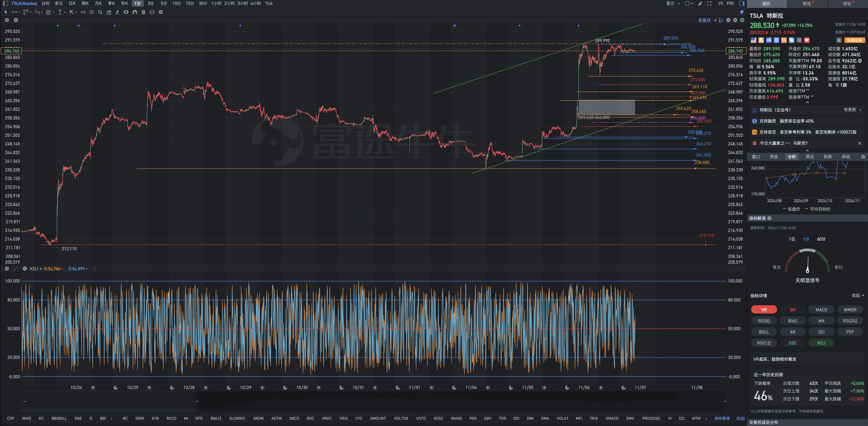Select the cursor pointer tool
Viewport: 868px width, 426px height.
(6, 12)
